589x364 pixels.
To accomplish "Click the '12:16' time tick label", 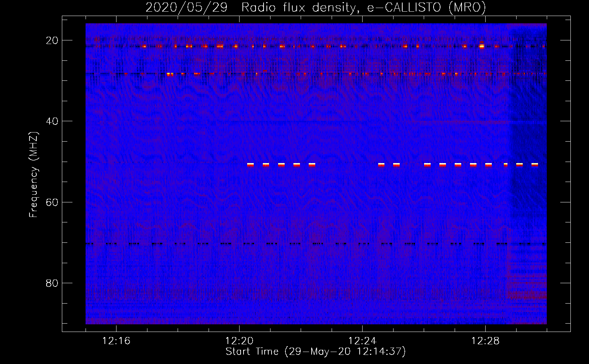I will click(116, 341).
